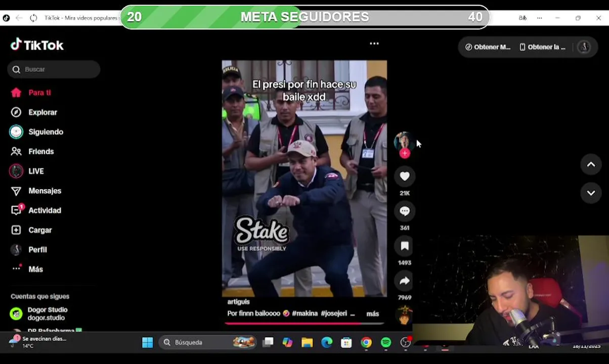The width and height of the screenshot is (609, 364).
Task: Open Microsoft Edge from the taskbar
Action: pos(327,343)
